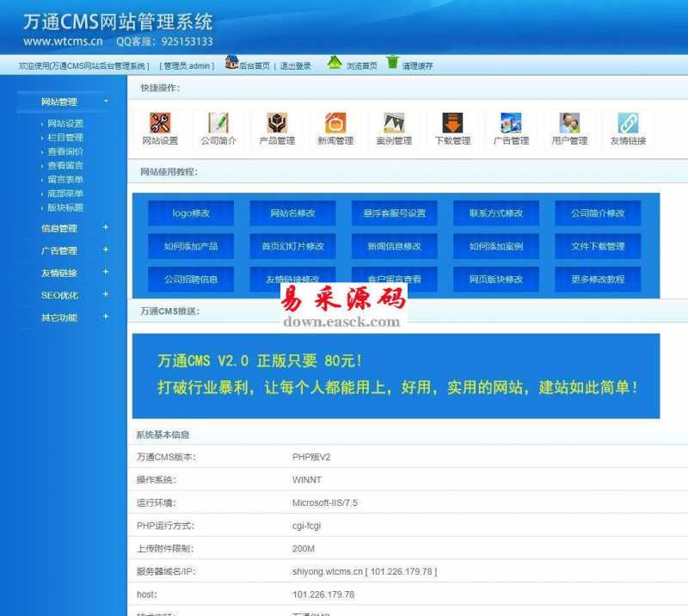Screen dimensions: 688x616
Task: Click the 退出登录 link
Action: [295, 66]
